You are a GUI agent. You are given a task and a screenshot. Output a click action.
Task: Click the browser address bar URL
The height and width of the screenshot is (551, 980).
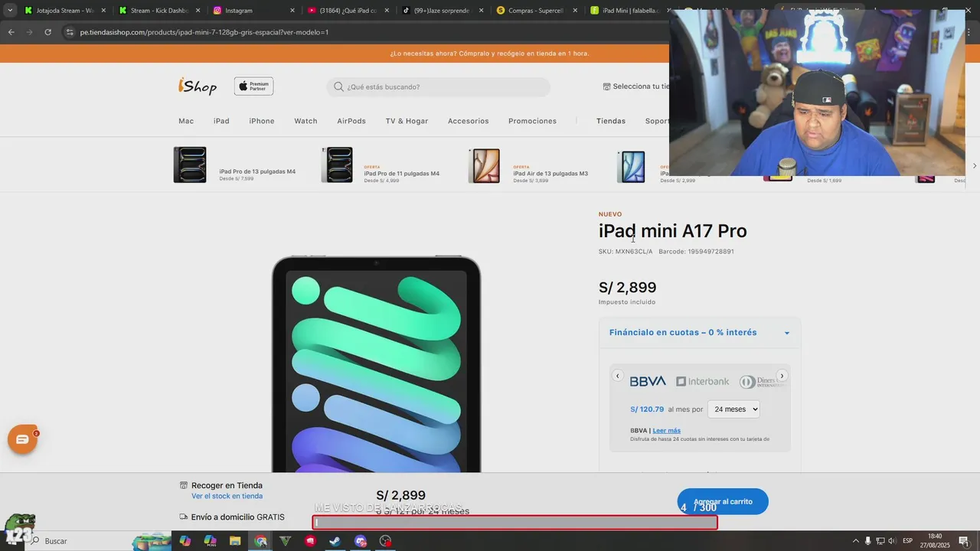(204, 32)
